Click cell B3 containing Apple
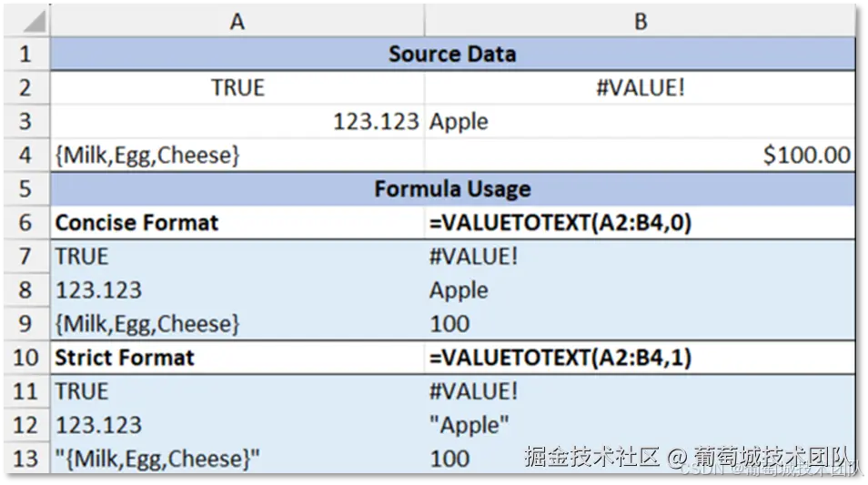Viewport: 868px width, 485px height. 640,121
